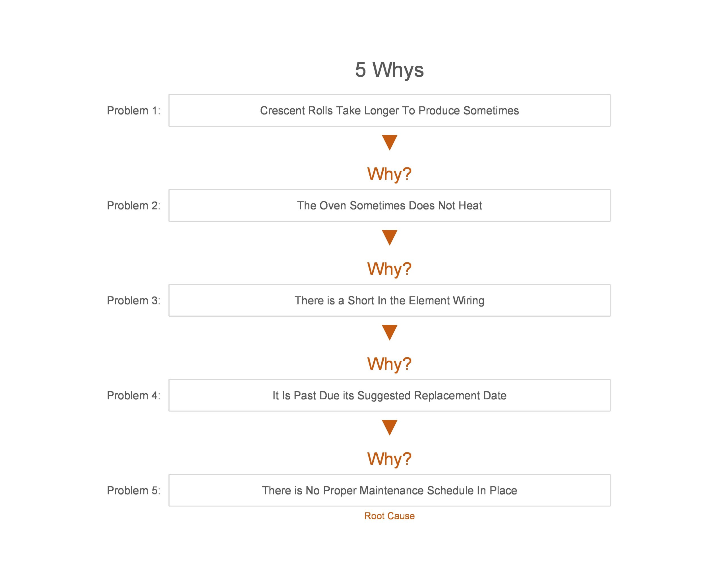Select the Why? text above Problem 3 box

[389, 269]
